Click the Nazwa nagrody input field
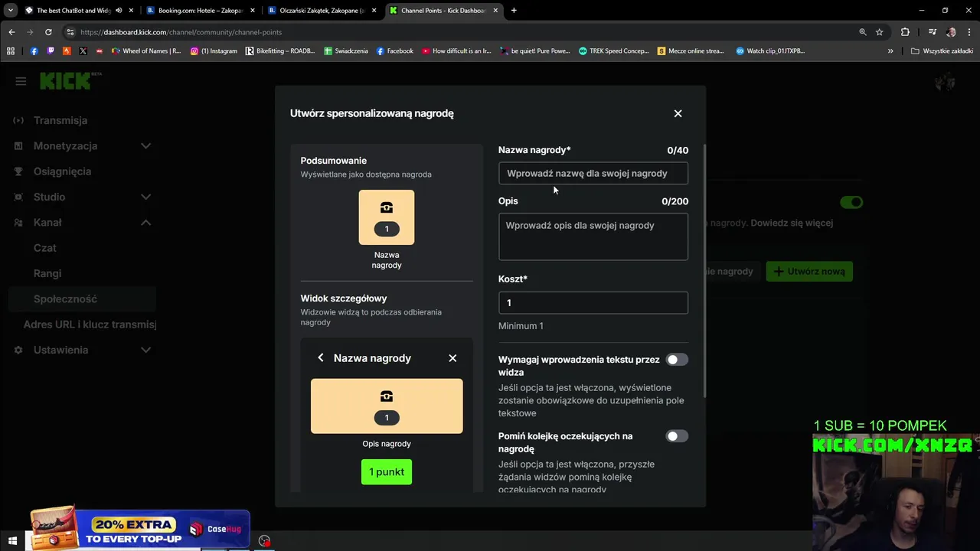 [x=593, y=173]
